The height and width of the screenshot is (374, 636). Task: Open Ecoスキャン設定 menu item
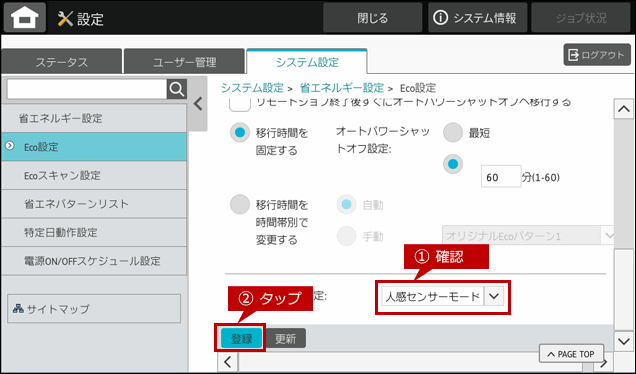tap(94, 175)
